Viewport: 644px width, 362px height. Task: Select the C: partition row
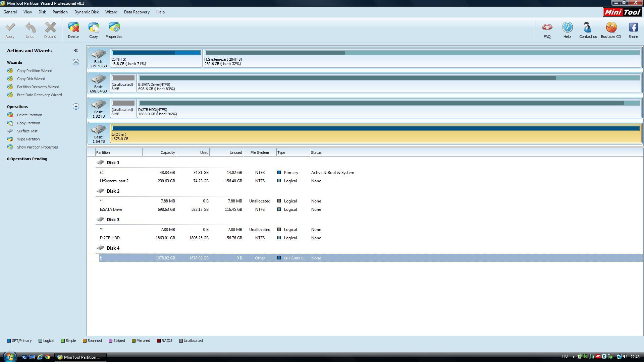[x=371, y=173]
